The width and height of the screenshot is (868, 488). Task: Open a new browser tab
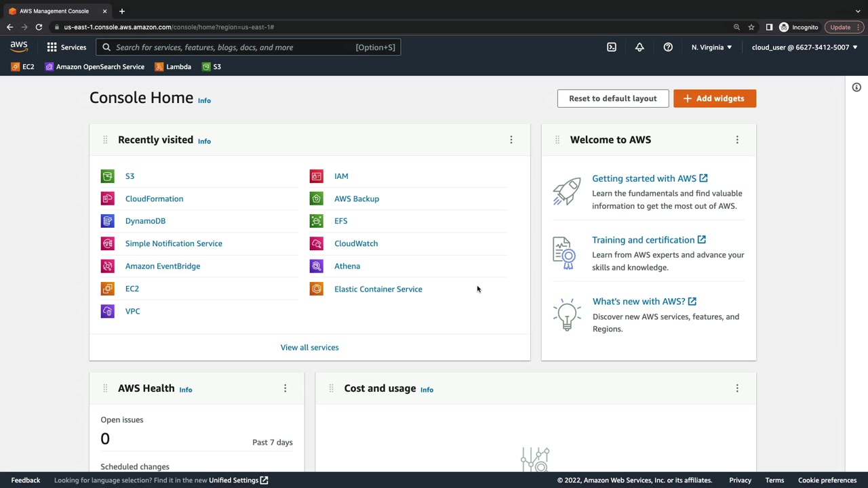122,11
